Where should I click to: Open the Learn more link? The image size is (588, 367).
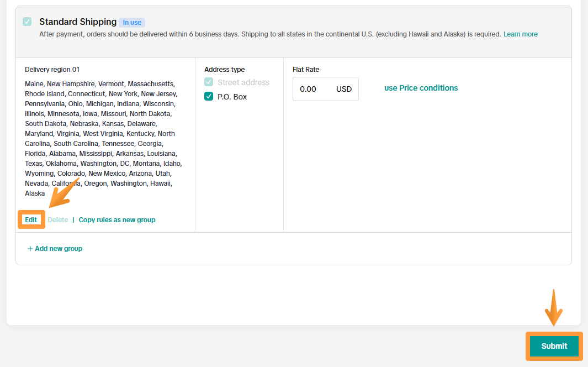(521, 34)
